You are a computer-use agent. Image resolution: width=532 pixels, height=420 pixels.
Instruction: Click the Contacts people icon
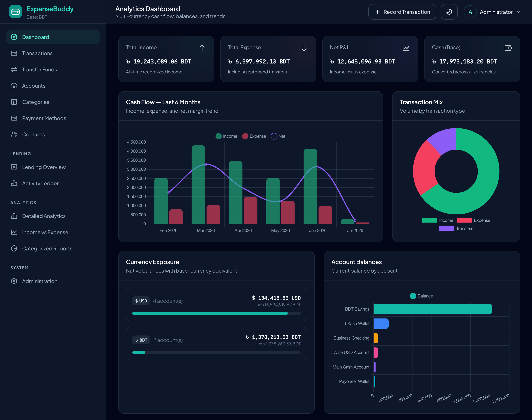coord(14,134)
